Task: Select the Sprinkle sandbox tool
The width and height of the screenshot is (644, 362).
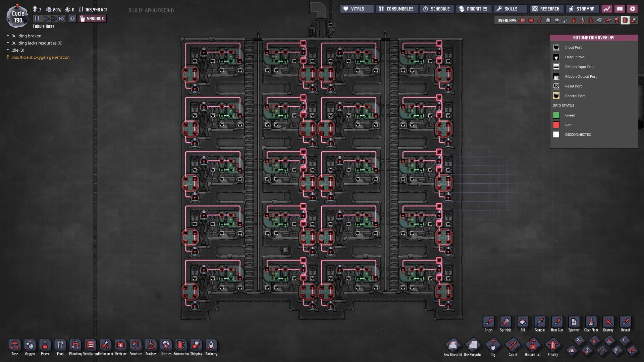Action: tap(505, 322)
